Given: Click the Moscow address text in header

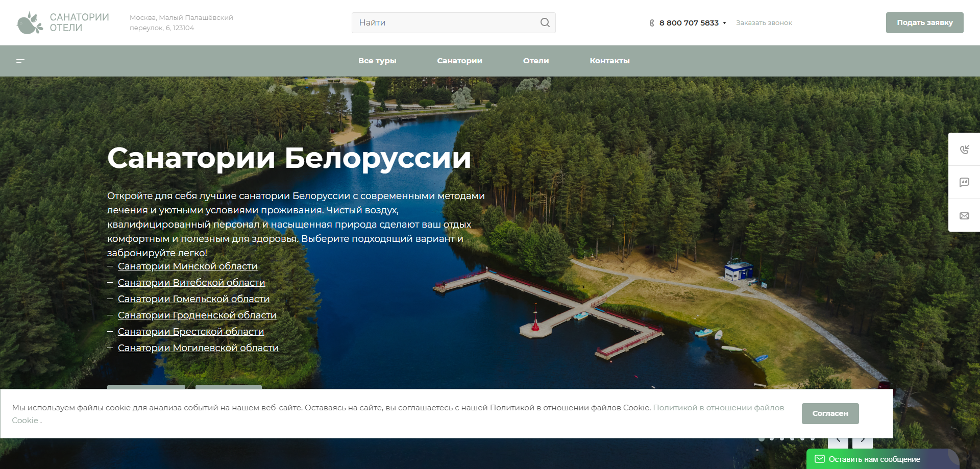Looking at the screenshot, I should coord(181,23).
